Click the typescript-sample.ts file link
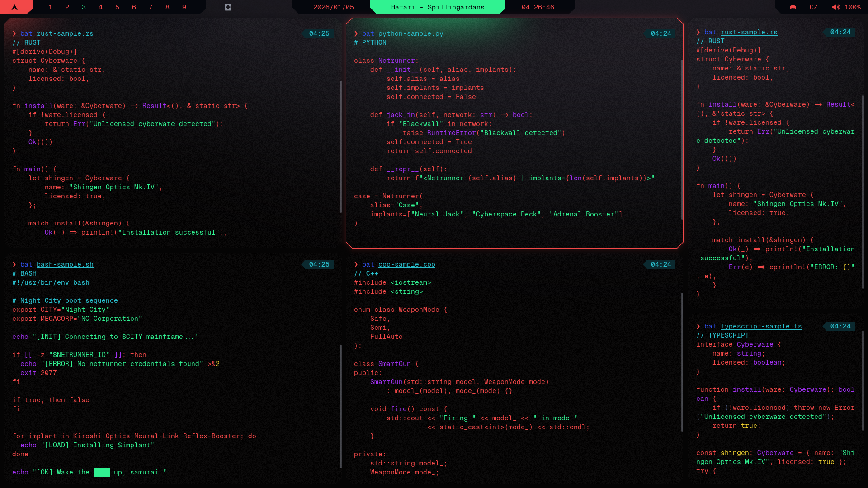868x488 pixels. (761, 326)
